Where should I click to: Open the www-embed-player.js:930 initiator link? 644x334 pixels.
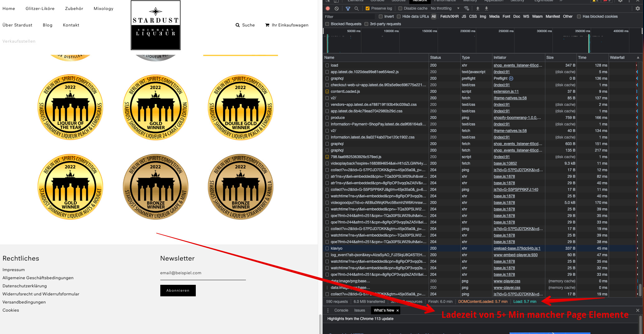tap(515, 255)
